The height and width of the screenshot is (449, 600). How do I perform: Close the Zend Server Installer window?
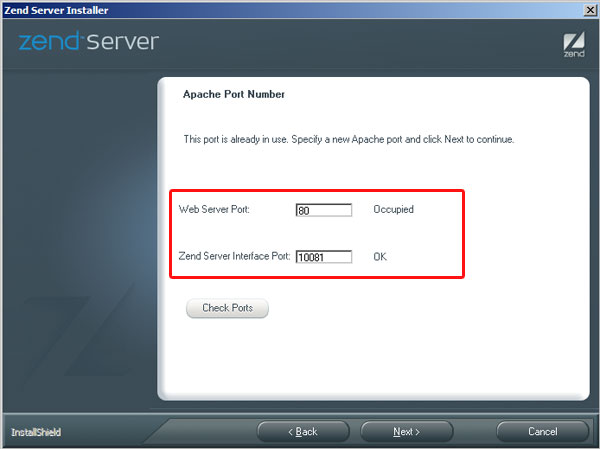point(590,10)
